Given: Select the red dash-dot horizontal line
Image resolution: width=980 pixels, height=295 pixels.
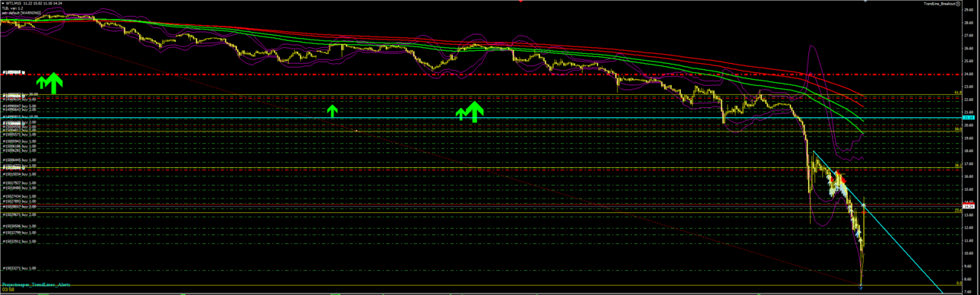Looking at the screenshot, I should 481,75.
